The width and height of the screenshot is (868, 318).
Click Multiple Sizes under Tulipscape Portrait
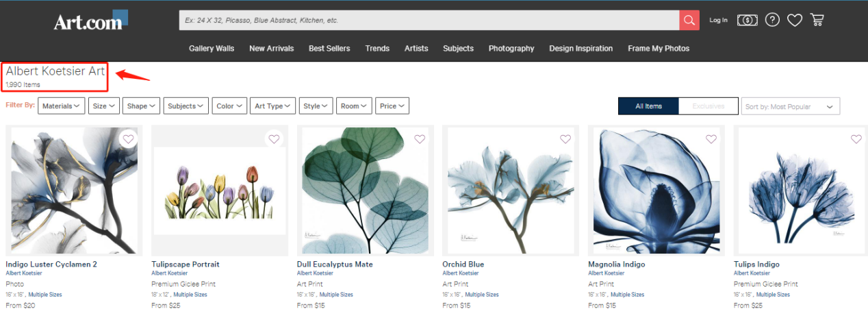[190, 295]
